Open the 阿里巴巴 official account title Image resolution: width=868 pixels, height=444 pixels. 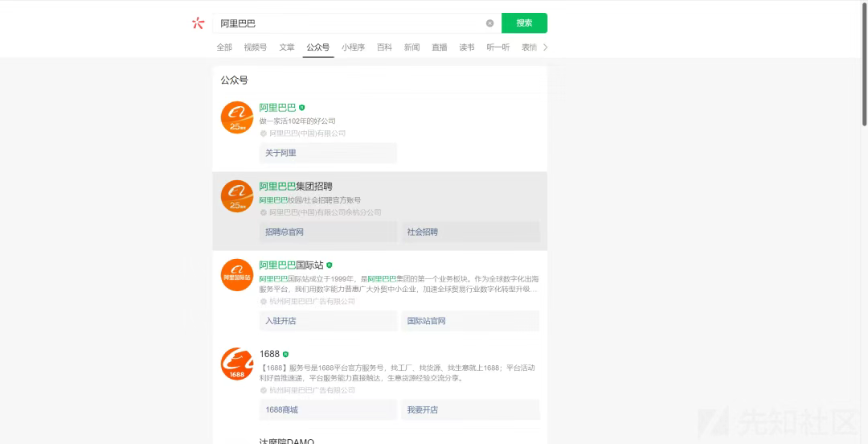pos(277,108)
